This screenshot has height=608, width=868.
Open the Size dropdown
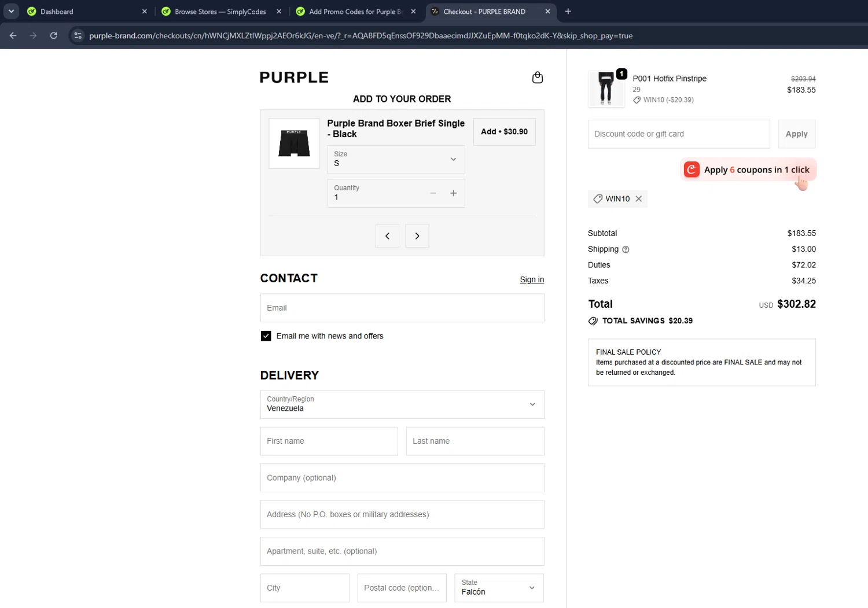[x=396, y=159]
